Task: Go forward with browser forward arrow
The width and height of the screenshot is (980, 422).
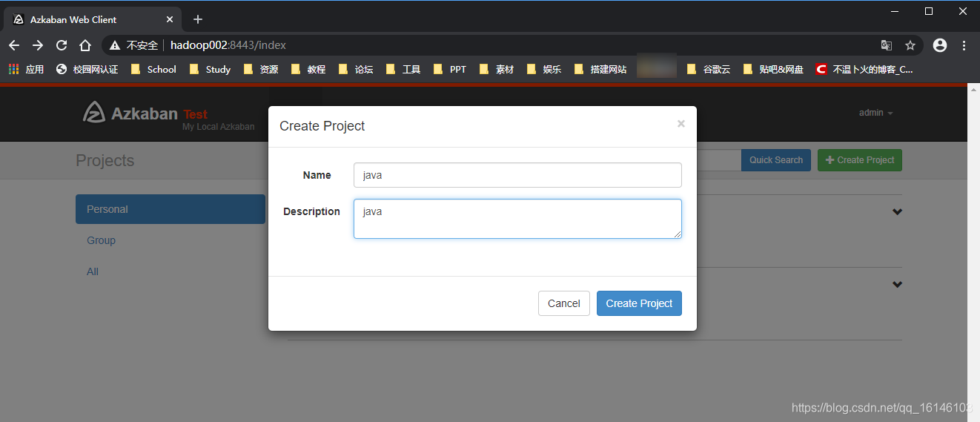Action: [x=38, y=45]
